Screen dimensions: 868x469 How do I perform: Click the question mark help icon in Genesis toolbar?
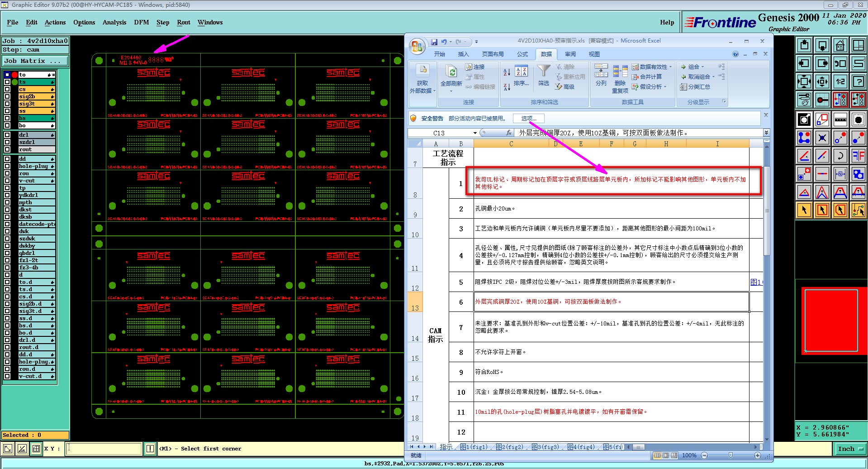pos(858,81)
